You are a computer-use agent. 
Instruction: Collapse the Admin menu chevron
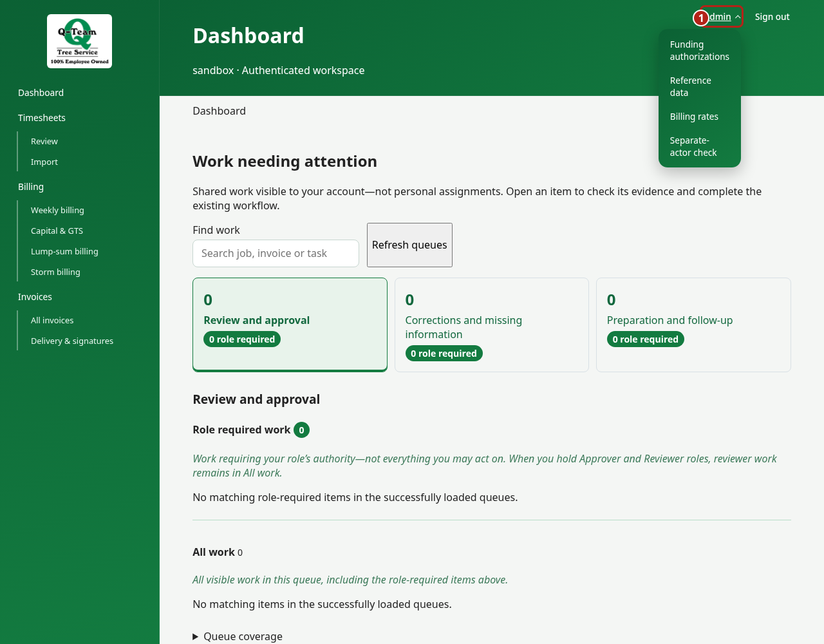tap(738, 17)
